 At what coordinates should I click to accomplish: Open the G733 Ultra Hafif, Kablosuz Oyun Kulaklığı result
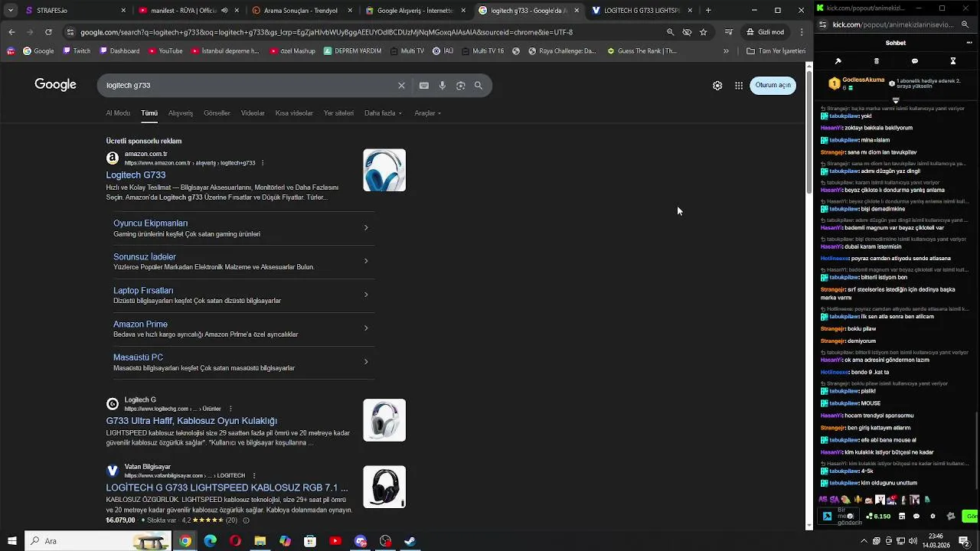pos(191,421)
